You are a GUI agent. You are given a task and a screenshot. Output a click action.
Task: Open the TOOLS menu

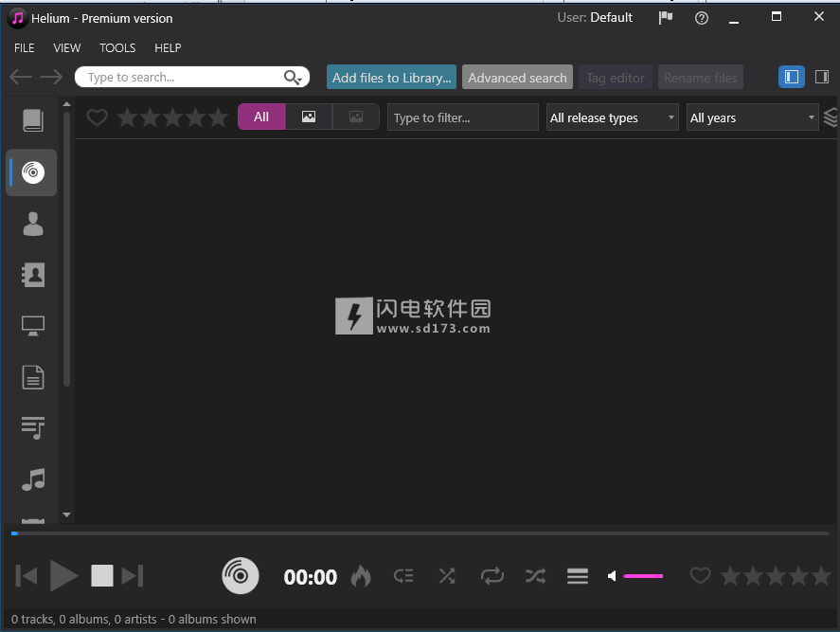click(117, 48)
